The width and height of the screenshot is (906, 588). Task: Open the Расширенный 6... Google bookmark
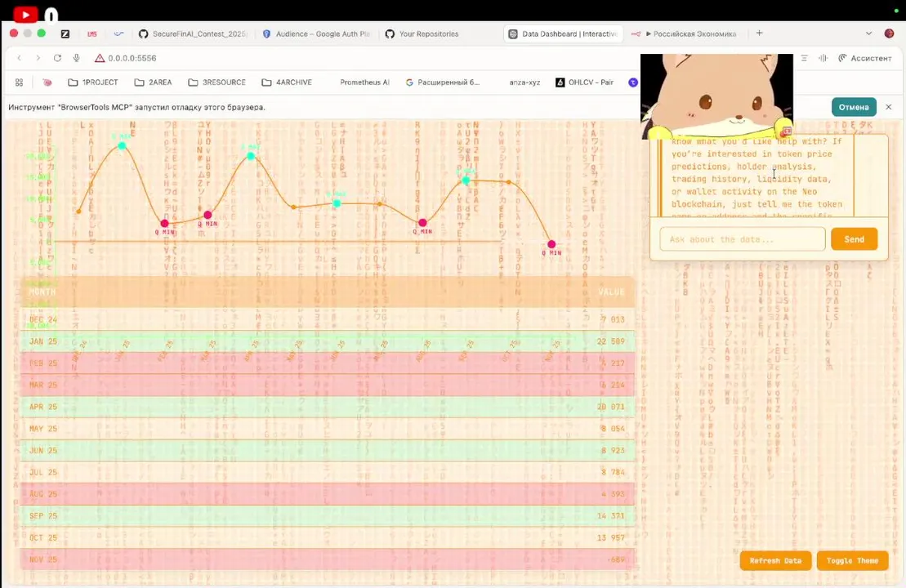(443, 82)
